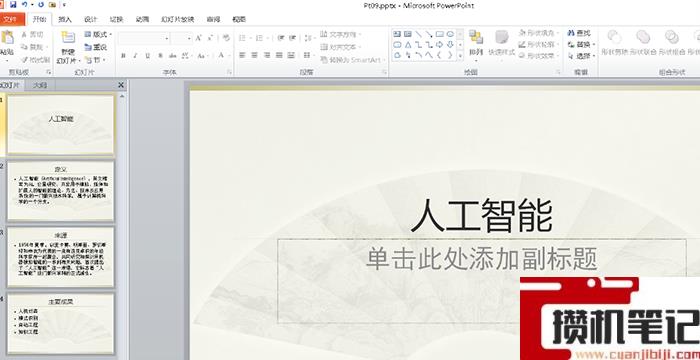Switch to the Outline (大纲) pane tab
This screenshot has width=700, height=360.
click(40, 85)
